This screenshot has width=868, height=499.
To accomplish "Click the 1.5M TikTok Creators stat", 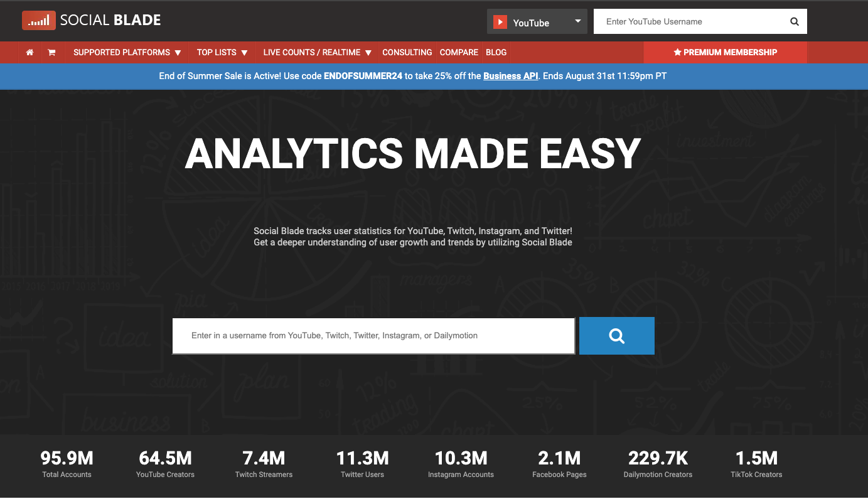I will [x=757, y=464].
